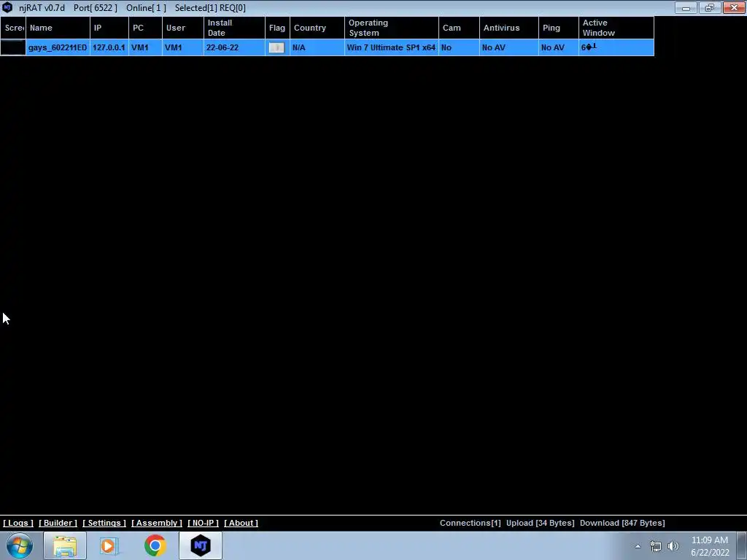Click the Antivirus column header
Image resolution: width=747 pixels, height=560 pixels.
pos(509,28)
